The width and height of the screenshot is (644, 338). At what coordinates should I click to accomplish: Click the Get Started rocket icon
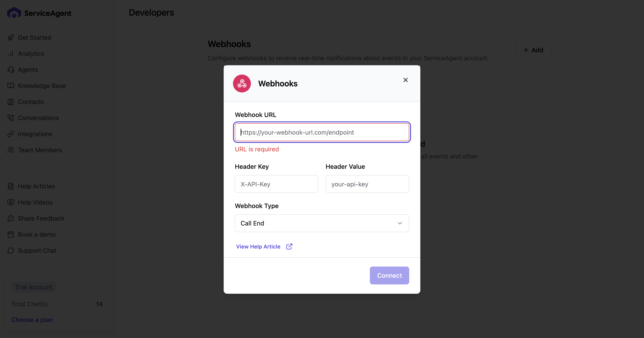11,38
